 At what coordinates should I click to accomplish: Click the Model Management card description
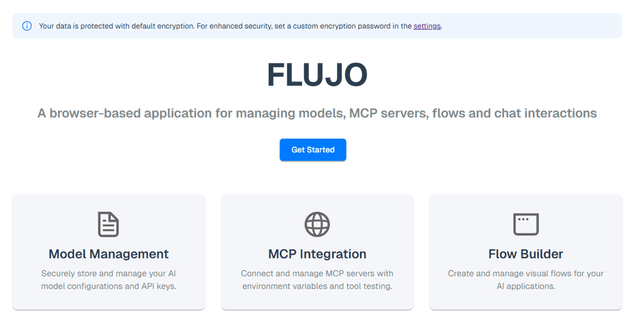pyautogui.click(x=109, y=279)
